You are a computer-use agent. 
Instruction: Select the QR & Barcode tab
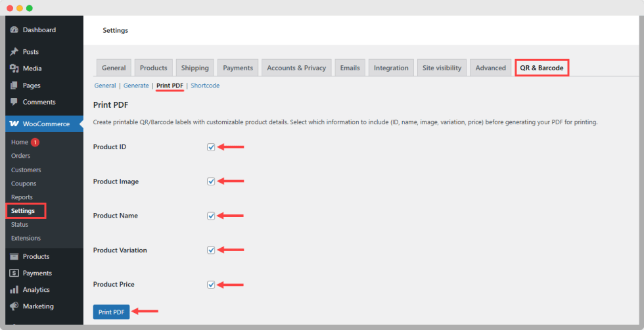click(x=541, y=68)
